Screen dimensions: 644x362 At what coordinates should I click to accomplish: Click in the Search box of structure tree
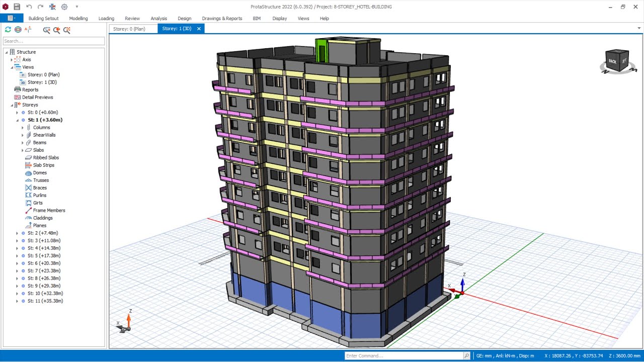click(54, 41)
